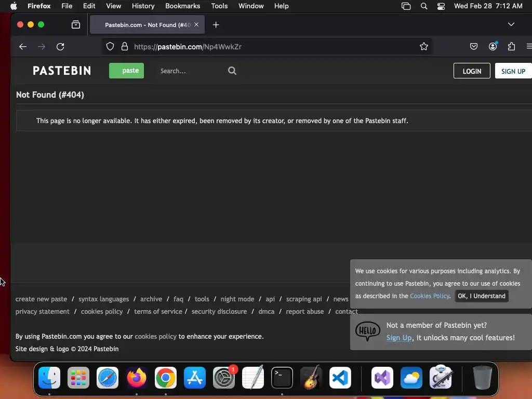
Task: Open the Firefox View icon
Action: [x=76, y=24]
